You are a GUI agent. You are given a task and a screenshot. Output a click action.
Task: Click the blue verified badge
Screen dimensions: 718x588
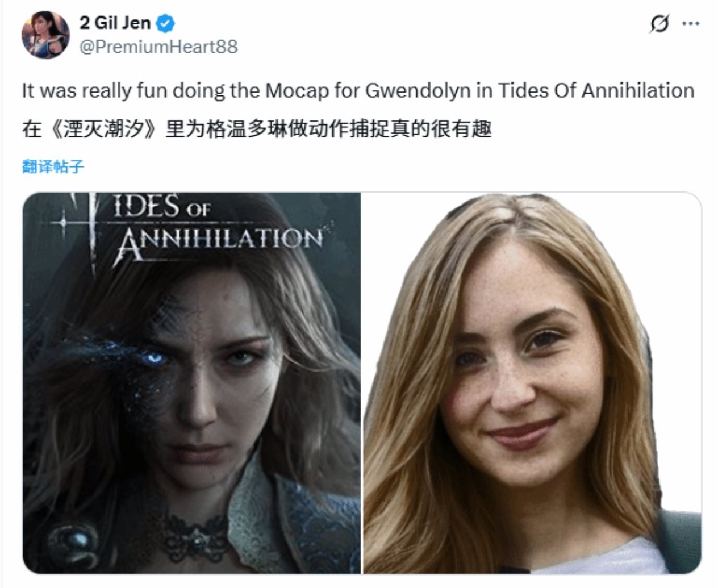tap(166, 24)
